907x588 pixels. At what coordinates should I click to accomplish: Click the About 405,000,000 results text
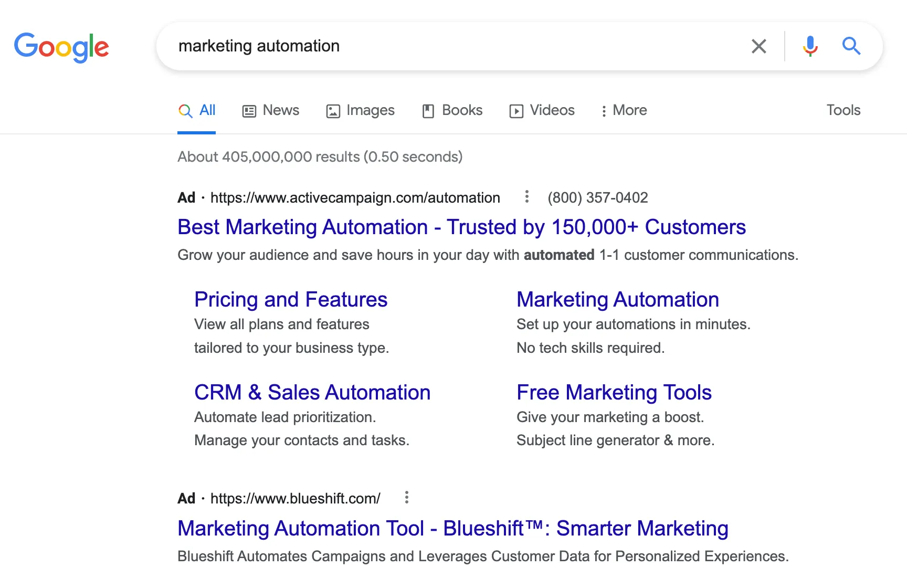(x=320, y=157)
